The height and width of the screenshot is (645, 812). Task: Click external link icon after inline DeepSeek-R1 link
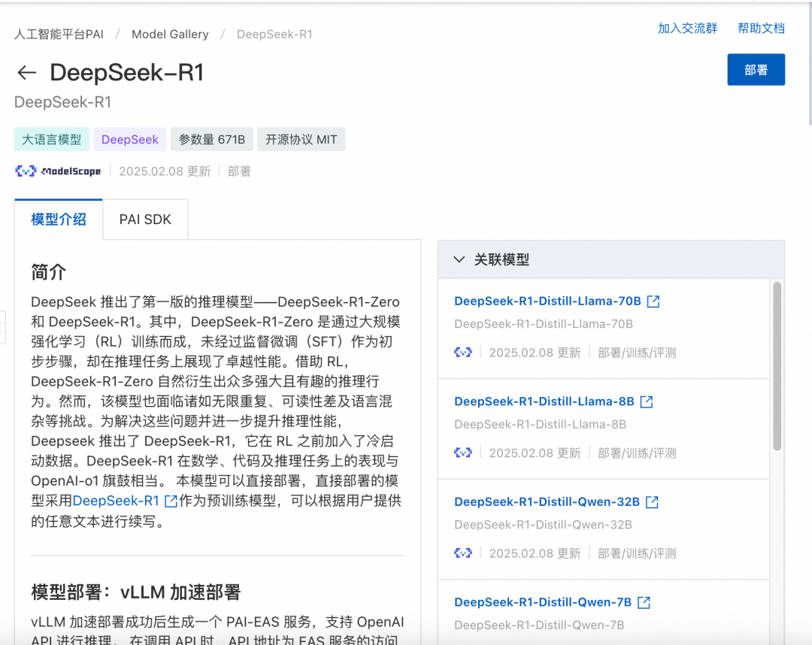pyautogui.click(x=171, y=501)
